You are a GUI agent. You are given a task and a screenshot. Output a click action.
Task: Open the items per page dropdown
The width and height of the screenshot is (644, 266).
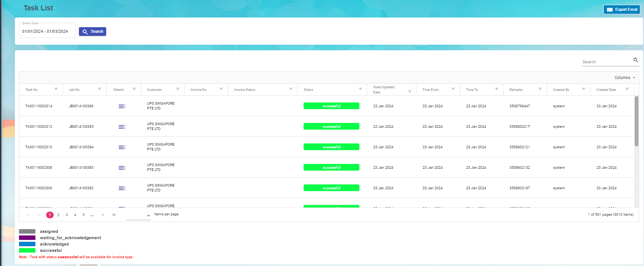138,215
